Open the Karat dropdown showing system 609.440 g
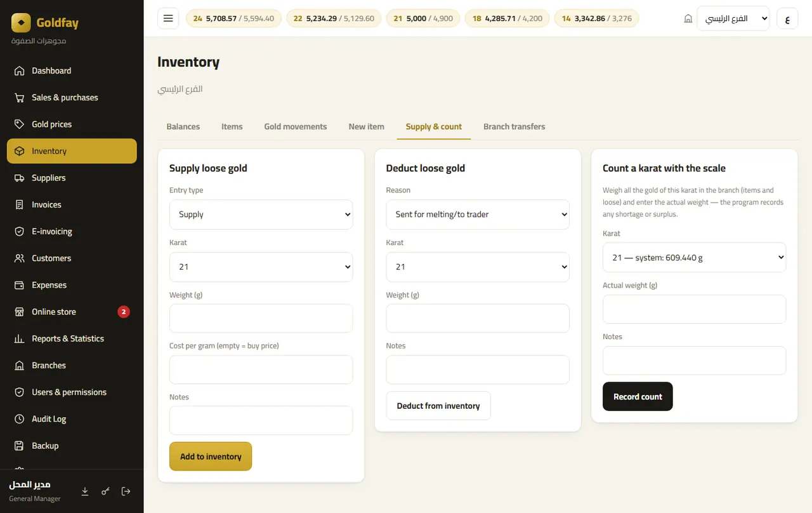The width and height of the screenshot is (812, 513). tap(694, 258)
